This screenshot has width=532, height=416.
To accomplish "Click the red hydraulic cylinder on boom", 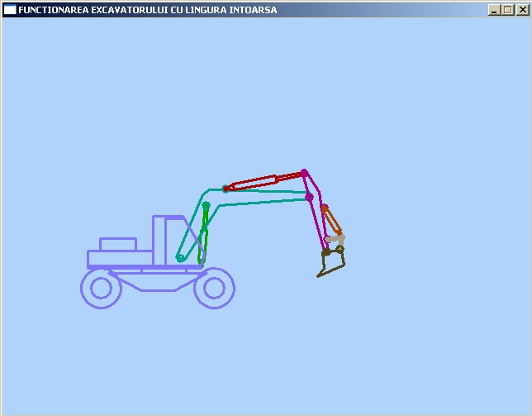I will [264, 182].
